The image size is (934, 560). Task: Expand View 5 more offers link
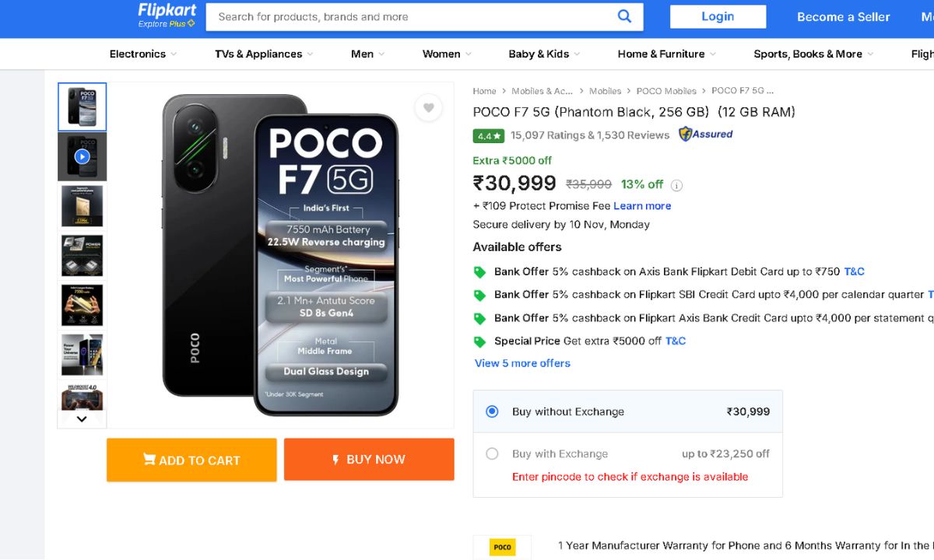click(522, 363)
